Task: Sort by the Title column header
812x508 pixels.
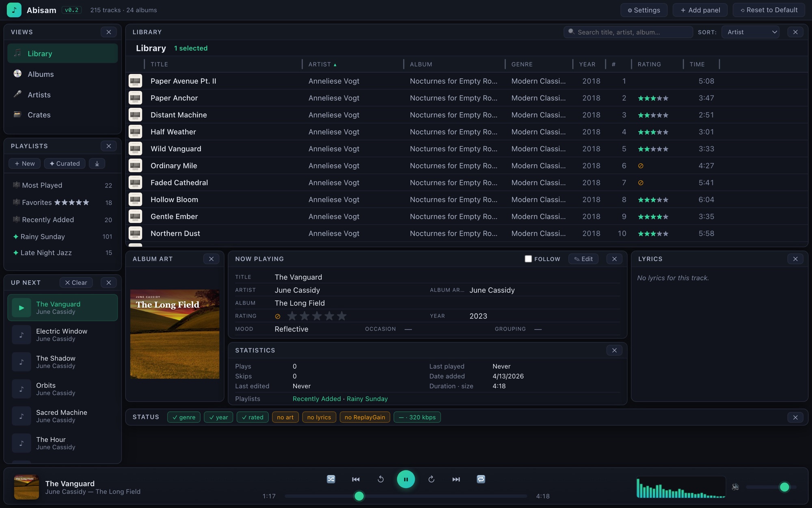Action: (x=159, y=64)
